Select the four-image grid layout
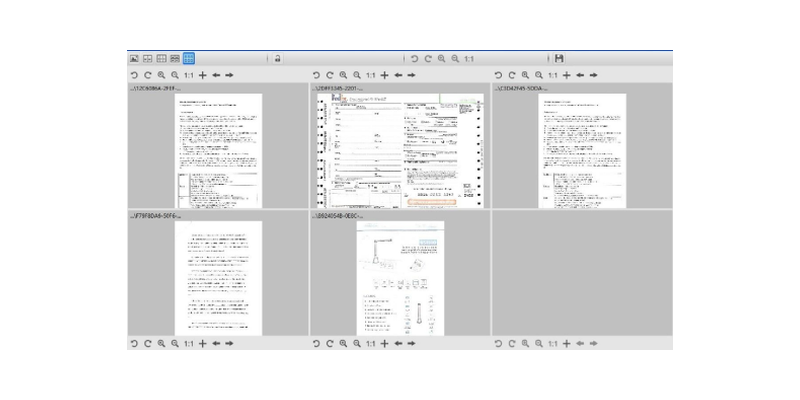This screenshot has width=800, height=400. 161,59
